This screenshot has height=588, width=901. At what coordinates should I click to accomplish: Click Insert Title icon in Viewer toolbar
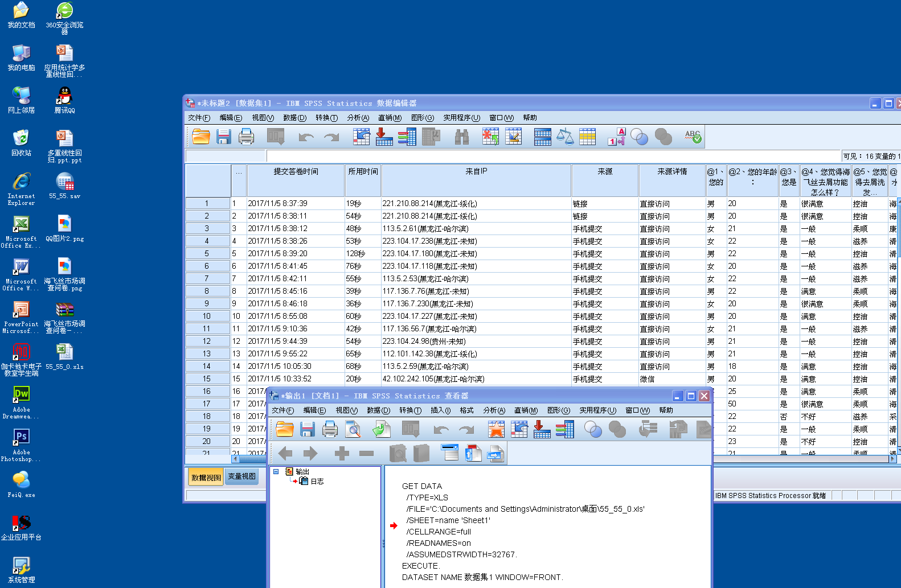pyautogui.click(x=473, y=453)
